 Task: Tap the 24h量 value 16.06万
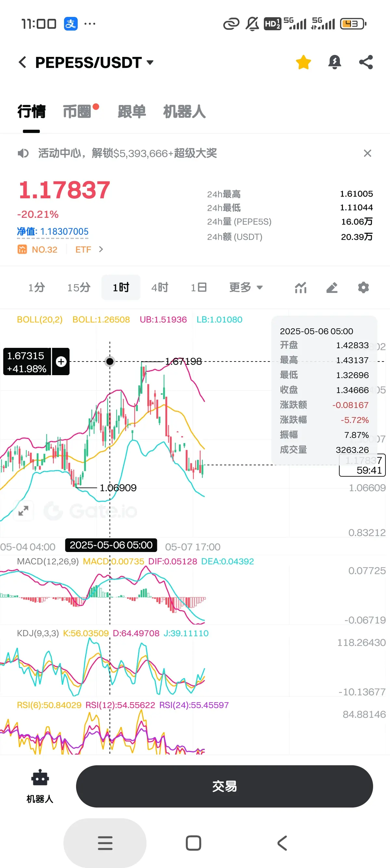(357, 222)
